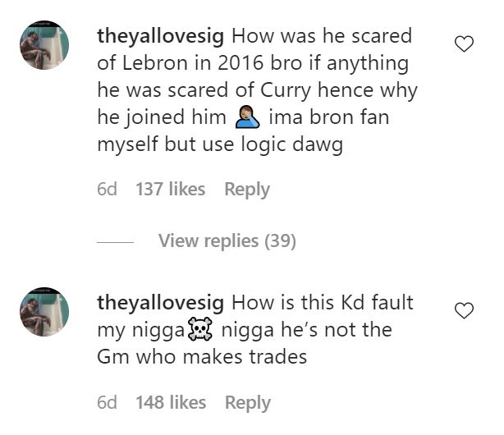This screenshot has width=504, height=435.
Task: Open theyallovesig profile from the Lebron comment
Action: (x=162, y=37)
